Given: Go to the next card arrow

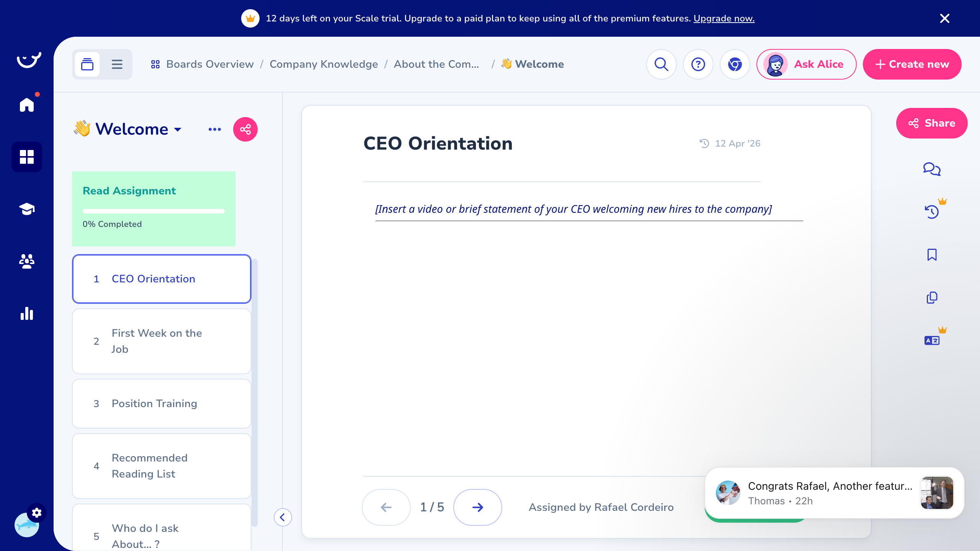Looking at the screenshot, I should click(477, 507).
